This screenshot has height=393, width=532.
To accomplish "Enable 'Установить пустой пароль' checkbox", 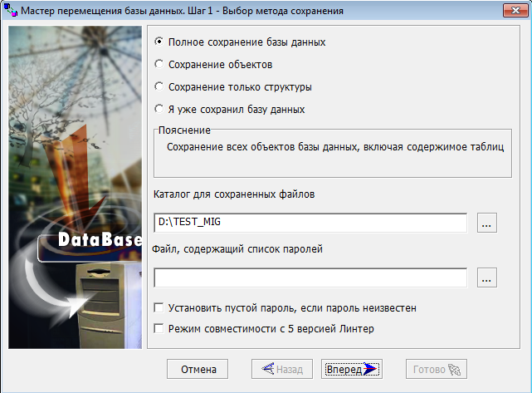I will pyautogui.click(x=159, y=308).
